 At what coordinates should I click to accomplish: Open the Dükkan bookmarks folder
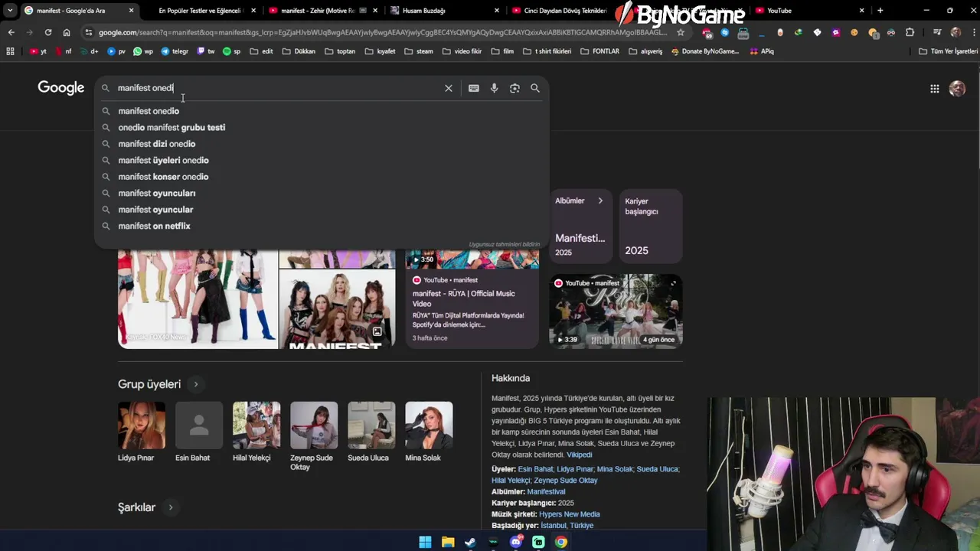[x=299, y=51]
